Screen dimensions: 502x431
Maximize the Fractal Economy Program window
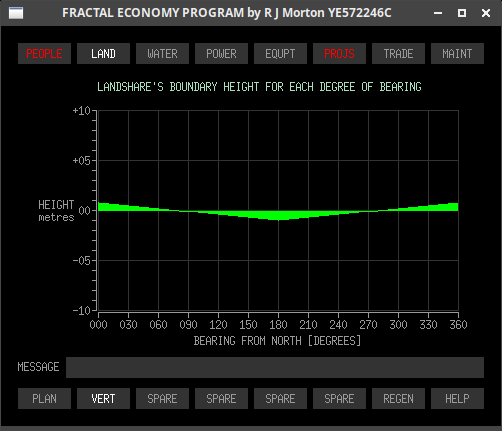(x=462, y=13)
